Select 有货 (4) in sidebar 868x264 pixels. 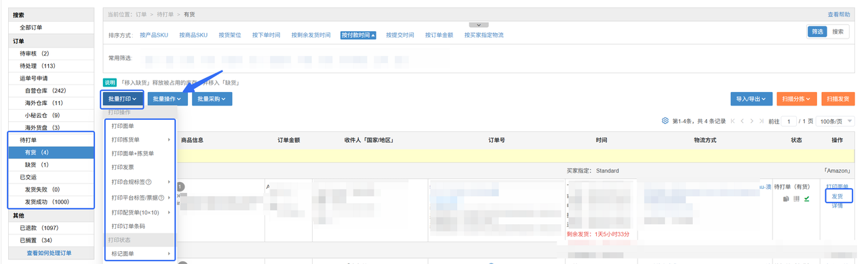(52, 152)
